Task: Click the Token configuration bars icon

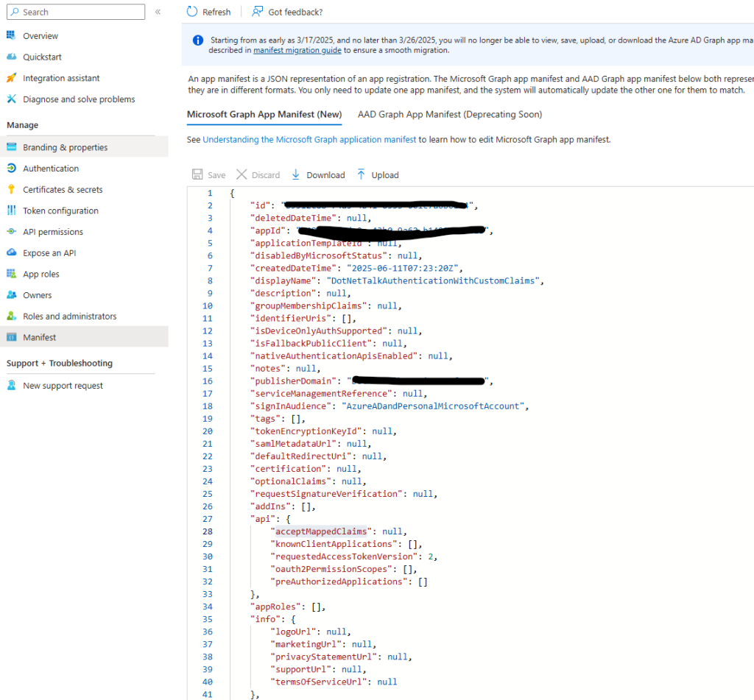Action: [x=11, y=211]
